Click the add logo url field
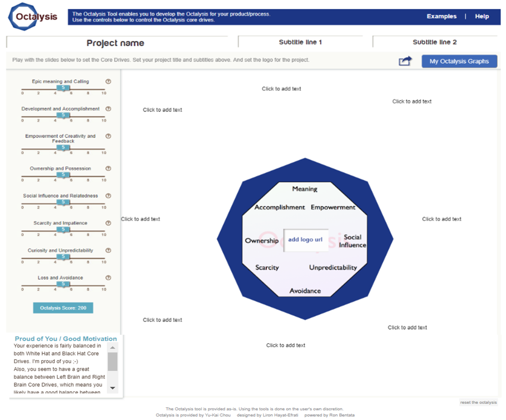 click(x=306, y=240)
